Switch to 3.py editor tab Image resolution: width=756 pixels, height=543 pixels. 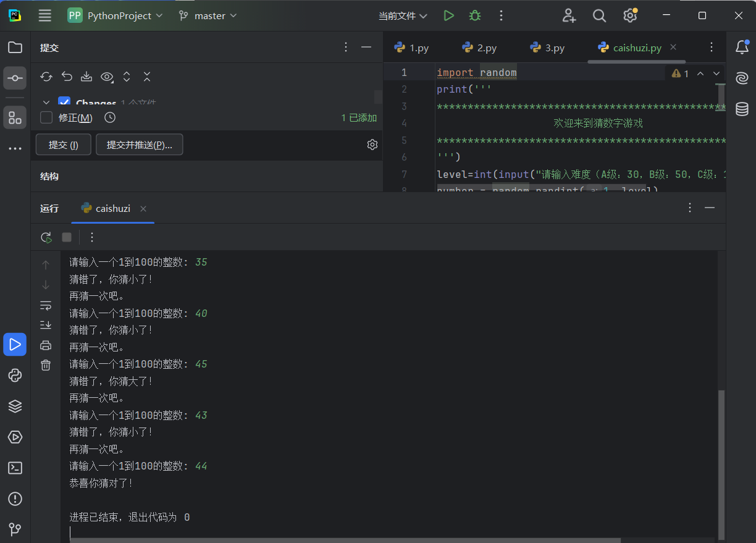[547, 48]
